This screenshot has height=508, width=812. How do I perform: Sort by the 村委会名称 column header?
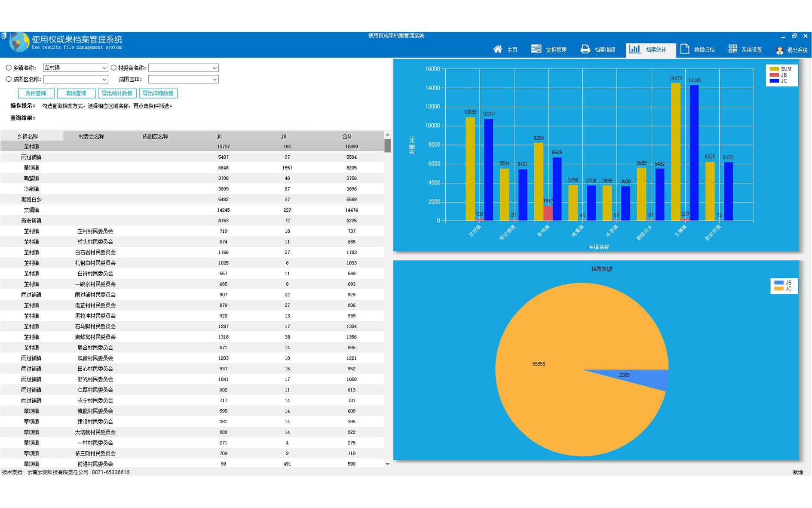click(95, 136)
